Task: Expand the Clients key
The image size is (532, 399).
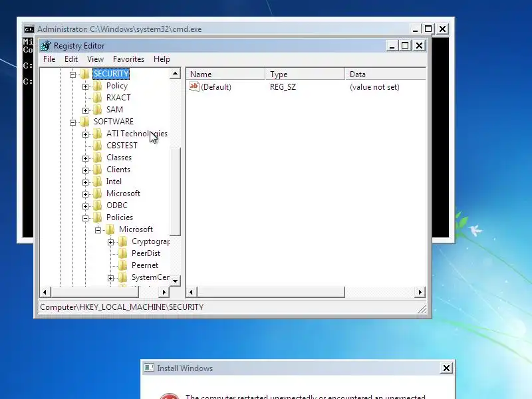Action: [85, 170]
